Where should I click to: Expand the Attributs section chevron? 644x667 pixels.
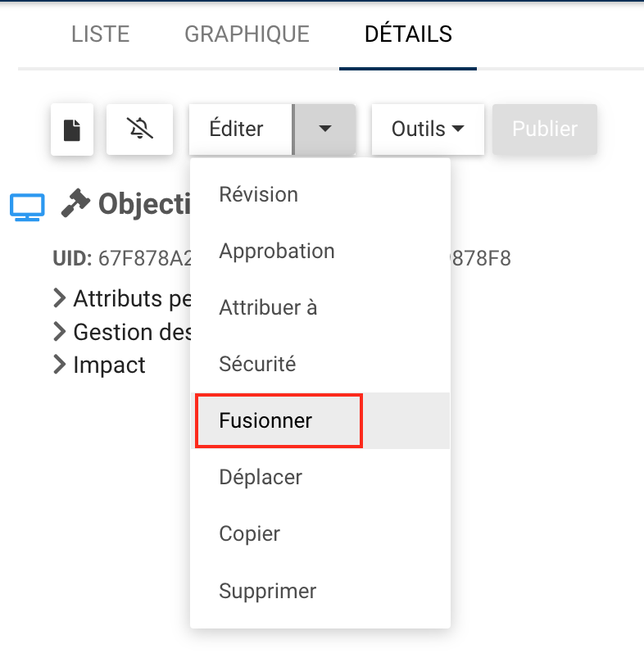pos(59,297)
